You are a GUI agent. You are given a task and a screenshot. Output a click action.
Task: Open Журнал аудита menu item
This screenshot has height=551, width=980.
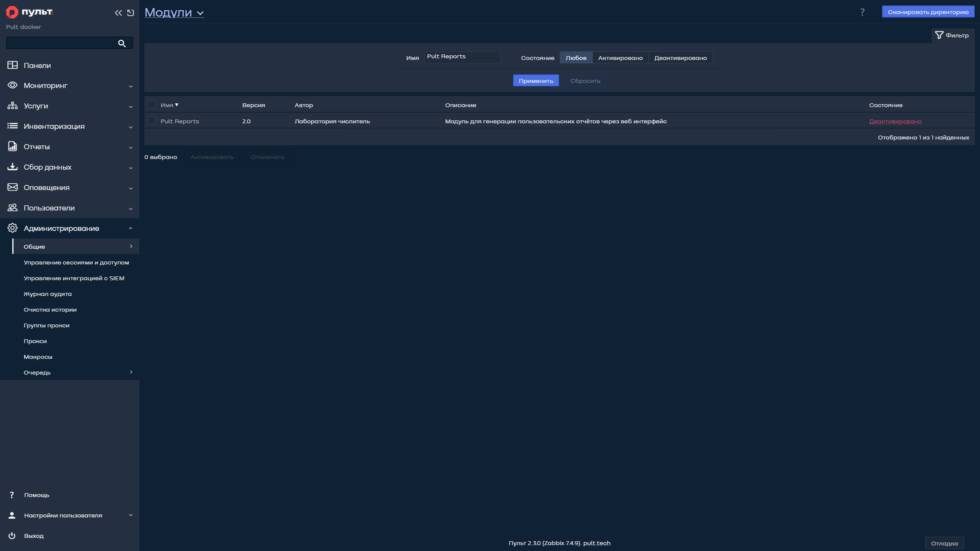[48, 294]
